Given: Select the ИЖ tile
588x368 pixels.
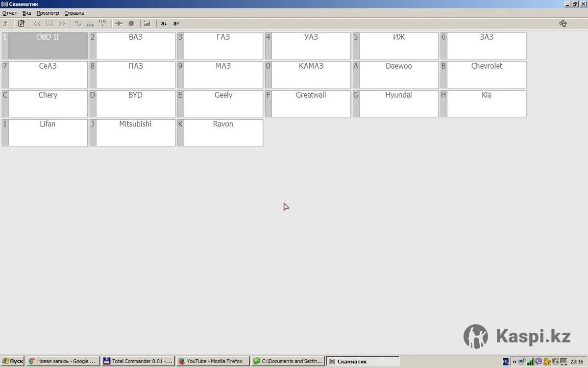Looking at the screenshot, I should pyautogui.click(x=395, y=46).
